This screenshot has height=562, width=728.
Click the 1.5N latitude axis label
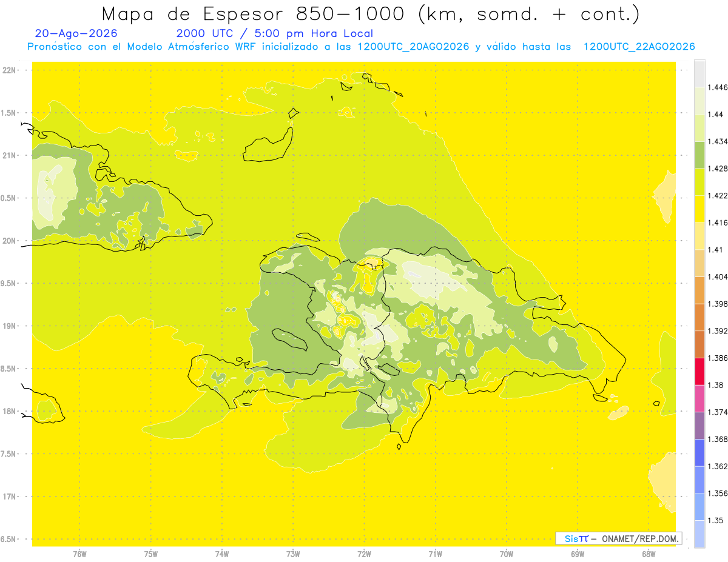(9, 113)
